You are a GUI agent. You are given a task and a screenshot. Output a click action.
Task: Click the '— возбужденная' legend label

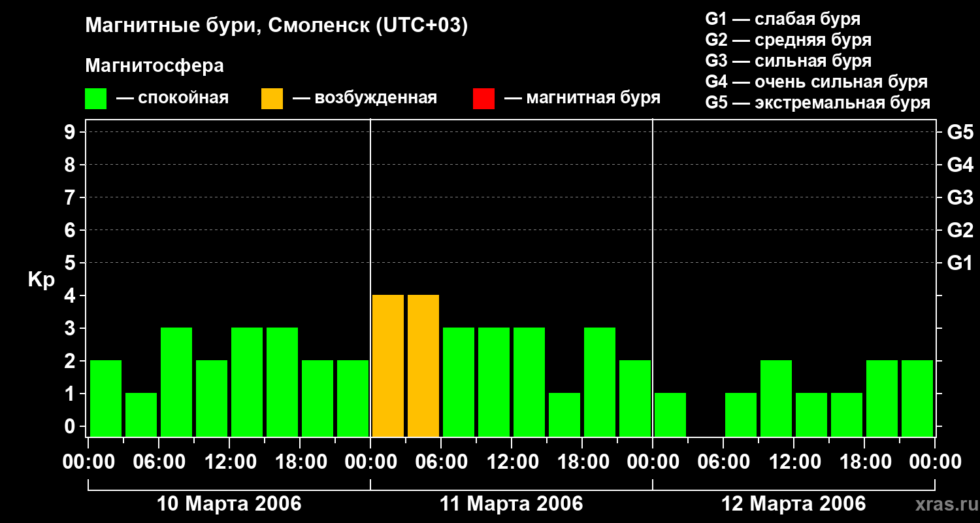point(365,98)
